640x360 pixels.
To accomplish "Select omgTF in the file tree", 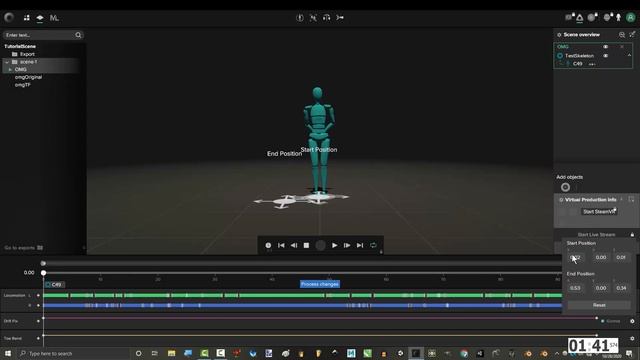I will tap(22, 85).
